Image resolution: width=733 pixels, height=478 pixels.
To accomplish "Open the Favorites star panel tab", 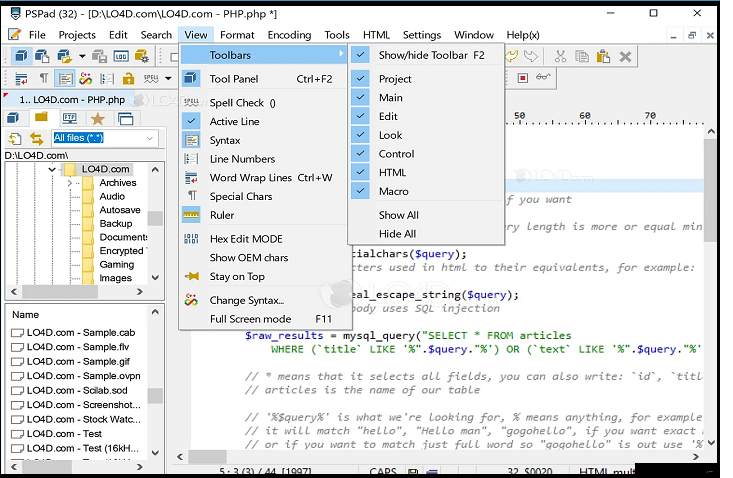I will click(x=98, y=119).
